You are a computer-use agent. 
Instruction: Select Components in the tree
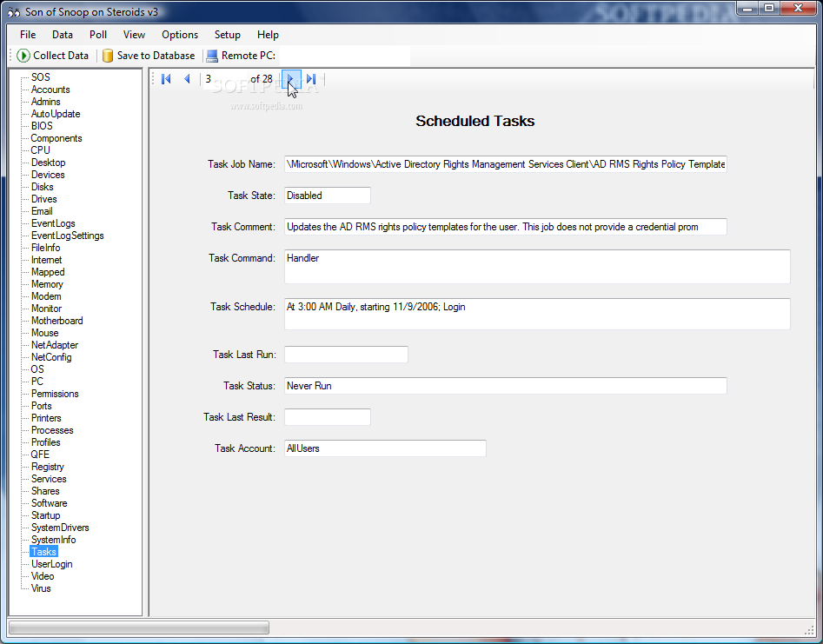(56, 138)
